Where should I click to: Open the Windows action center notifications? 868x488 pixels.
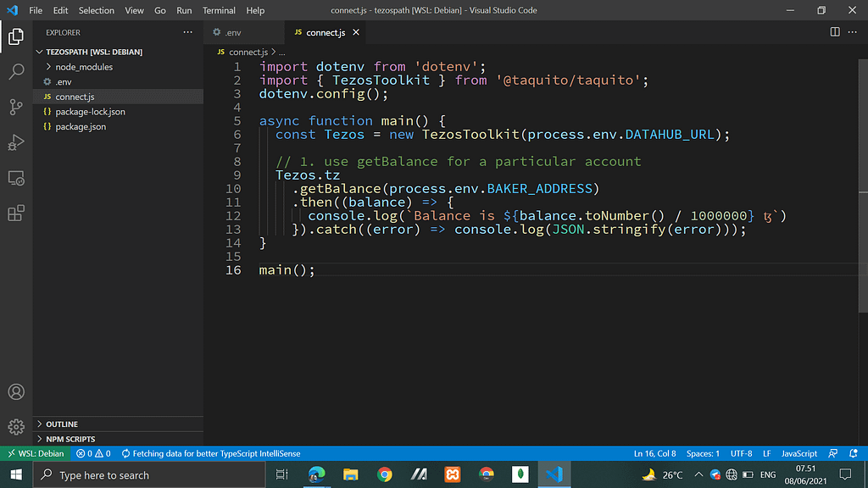click(x=845, y=474)
